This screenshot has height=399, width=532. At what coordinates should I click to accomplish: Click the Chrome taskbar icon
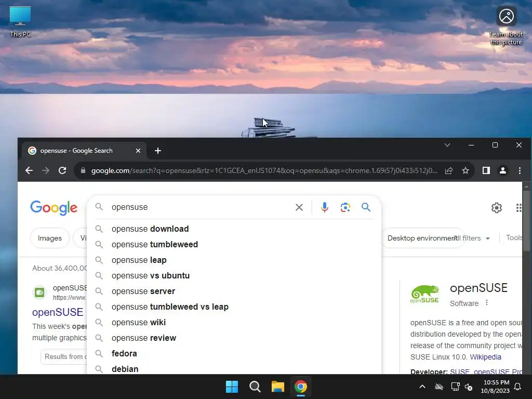pos(301,387)
